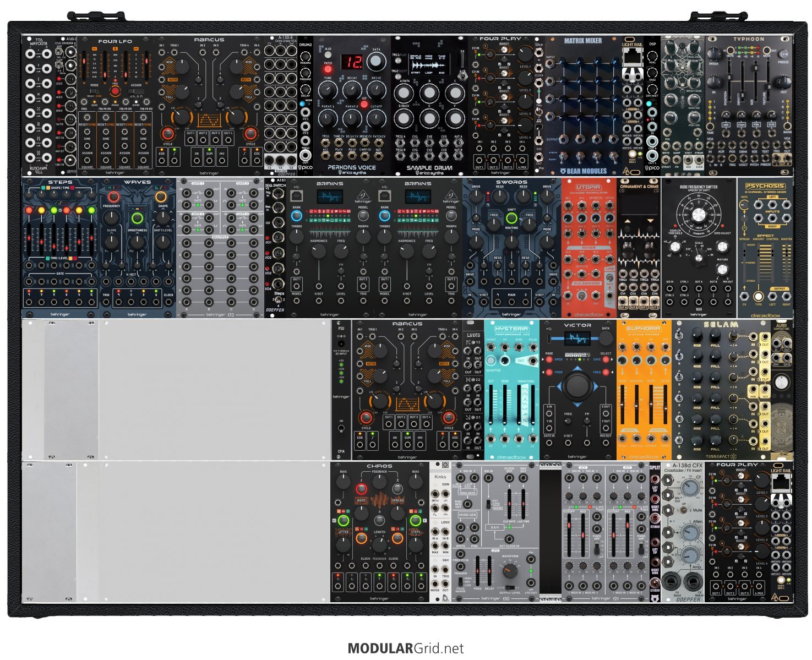Image resolution: width=812 pixels, height=660 pixels.
Task: Select the Rings clone module beside Typhoon
Action: 683,105
